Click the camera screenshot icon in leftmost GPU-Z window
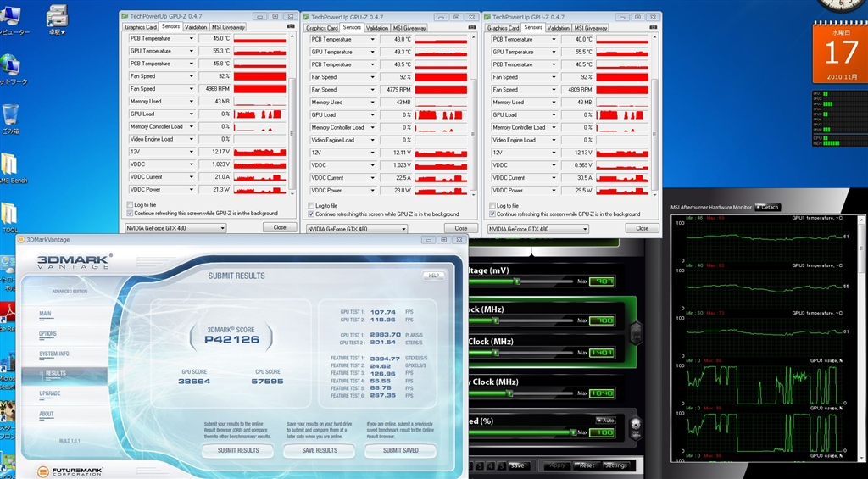868x479 pixels. coord(292,26)
